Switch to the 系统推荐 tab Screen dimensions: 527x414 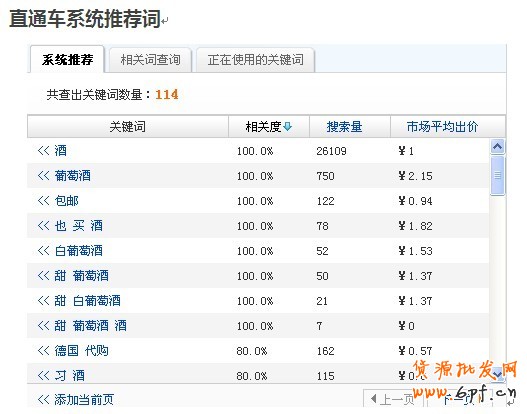click(67, 59)
